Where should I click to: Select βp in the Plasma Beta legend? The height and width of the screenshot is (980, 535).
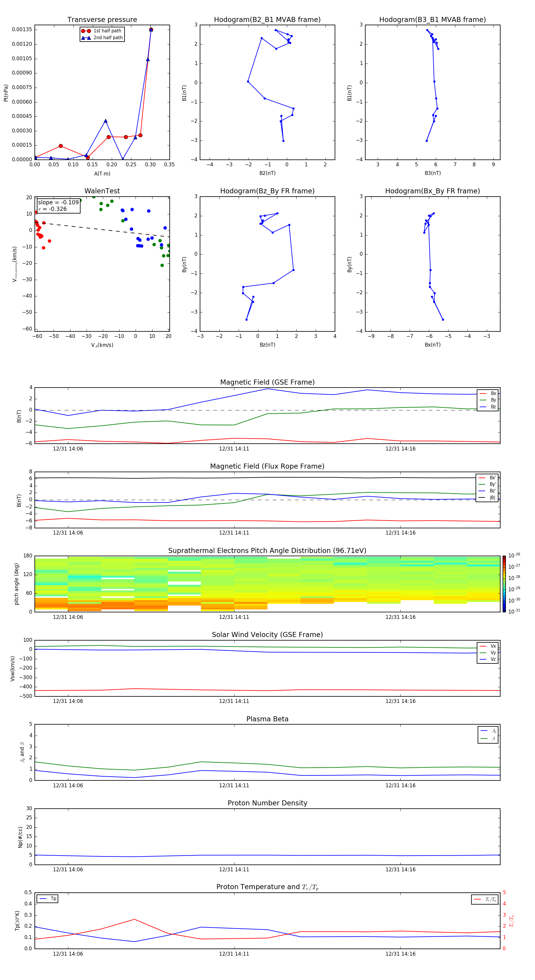pyautogui.click(x=488, y=731)
